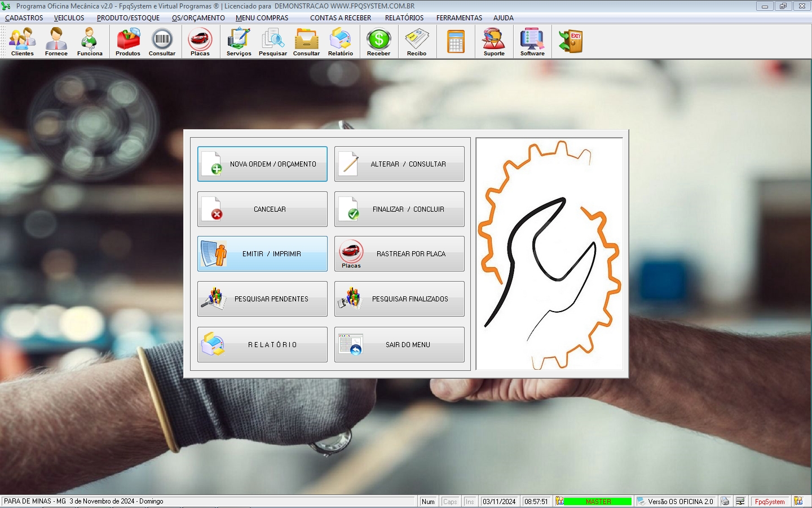This screenshot has width=812, height=508.
Task: Click the CANCELAR button
Action: coord(262,209)
